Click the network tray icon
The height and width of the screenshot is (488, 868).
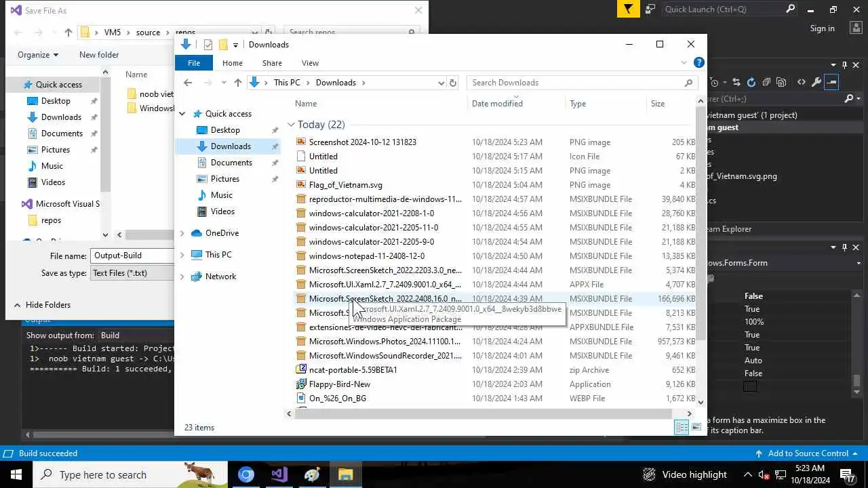[781, 474]
